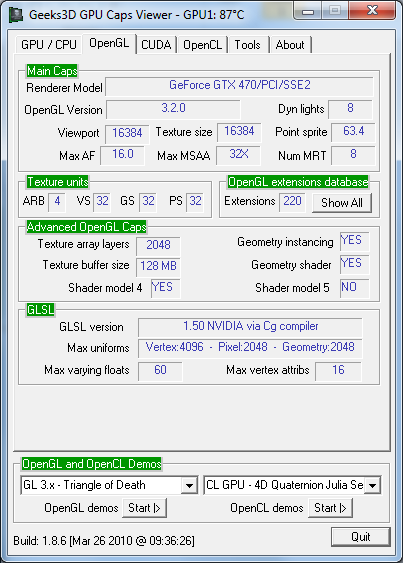The image size is (403, 563).
Task: Click the Texture array layers 2048 value
Action: (x=158, y=246)
